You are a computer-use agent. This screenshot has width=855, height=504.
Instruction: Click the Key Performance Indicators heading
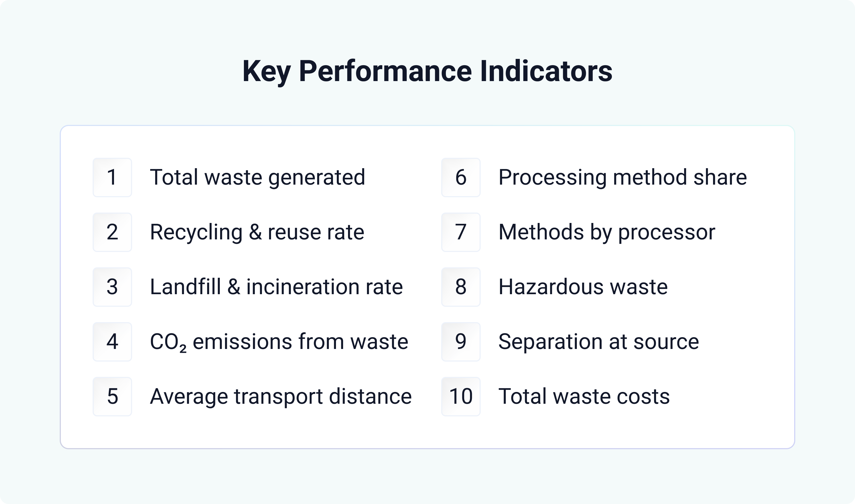click(427, 72)
